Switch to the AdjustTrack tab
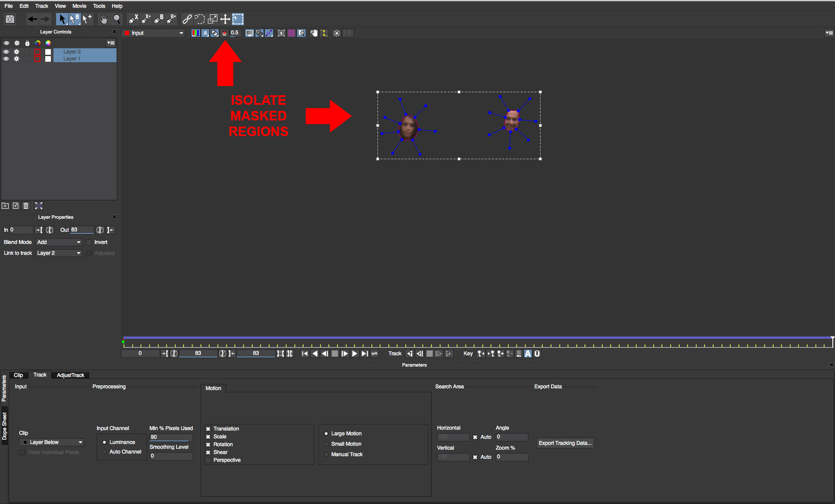Image resolution: width=835 pixels, height=504 pixels. 70,375
